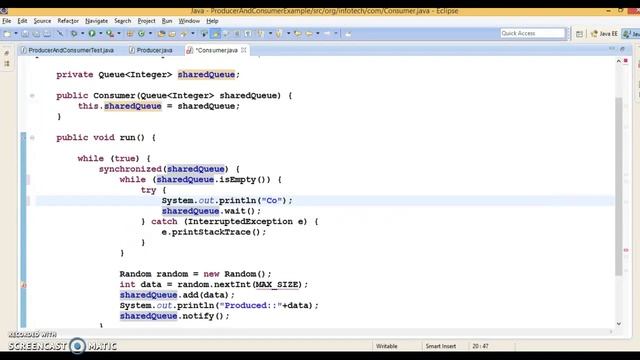The image size is (640, 360).
Task: Click the Search flashlight toolbar icon
Action: (x=184, y=34)
